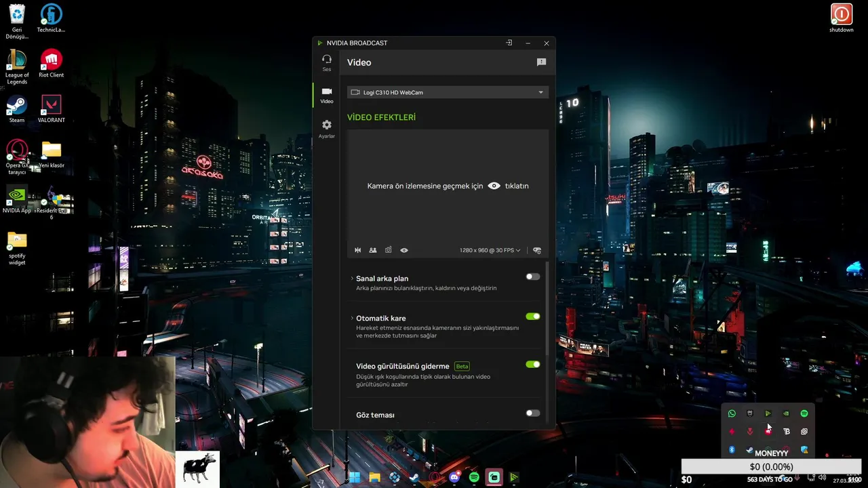Screen dimensions: 868x488
Task: Click the effects list vertical scrollbar
Action: tap(547, 308)
